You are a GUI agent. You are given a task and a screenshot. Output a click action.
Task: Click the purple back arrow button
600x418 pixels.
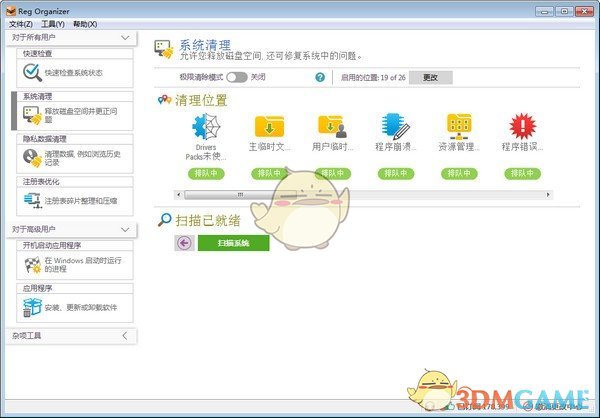(x=184, y=243)
